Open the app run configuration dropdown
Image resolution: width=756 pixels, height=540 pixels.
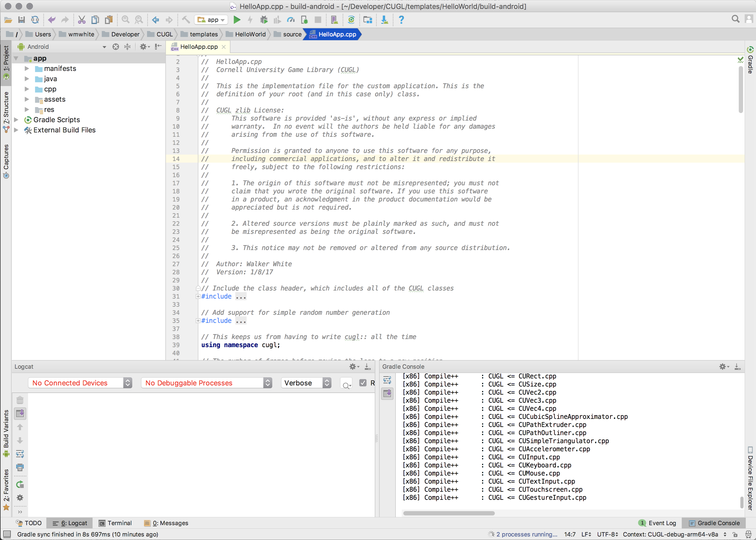pyautogui.click(x=211, y=20)
